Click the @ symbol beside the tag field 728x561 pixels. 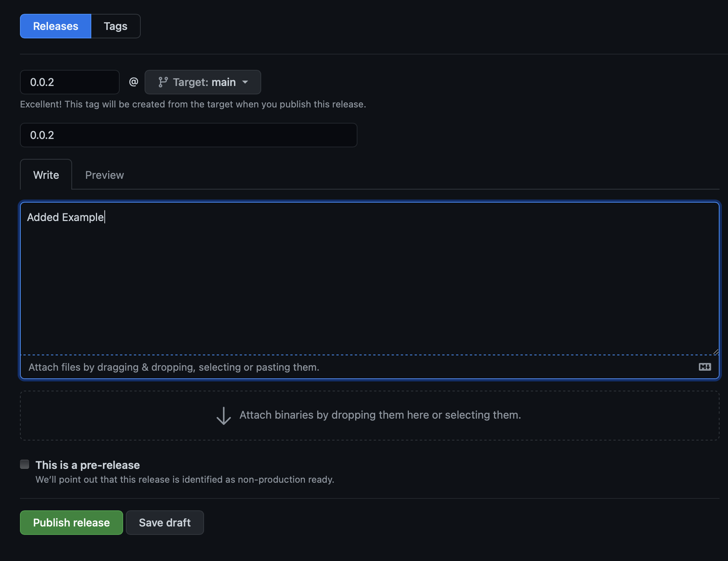[133, 82]
